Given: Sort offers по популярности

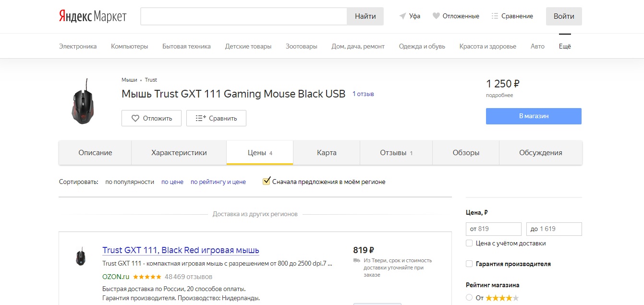Looking at the screenshot, I should 130,182.
